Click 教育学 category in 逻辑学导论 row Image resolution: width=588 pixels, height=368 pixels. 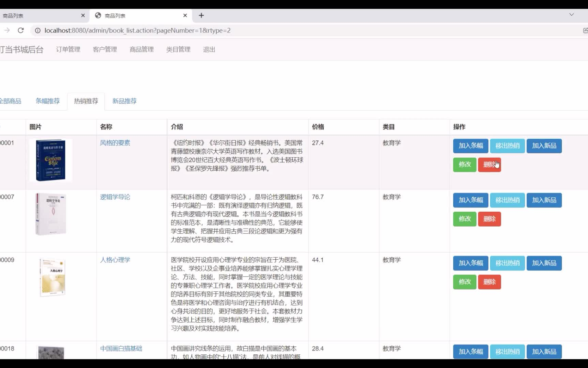[x=392, y=197]
